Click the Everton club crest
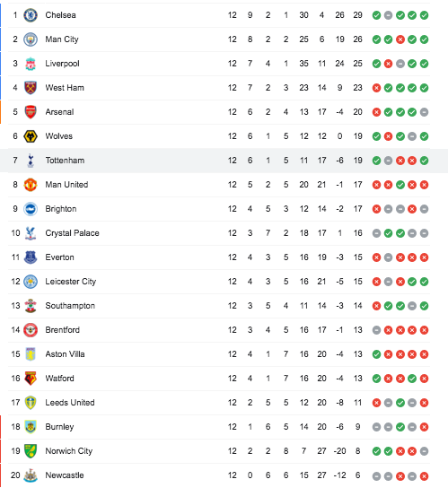This screenshot has width=448, height=488. pyautogui.click(x=31, y=257)
